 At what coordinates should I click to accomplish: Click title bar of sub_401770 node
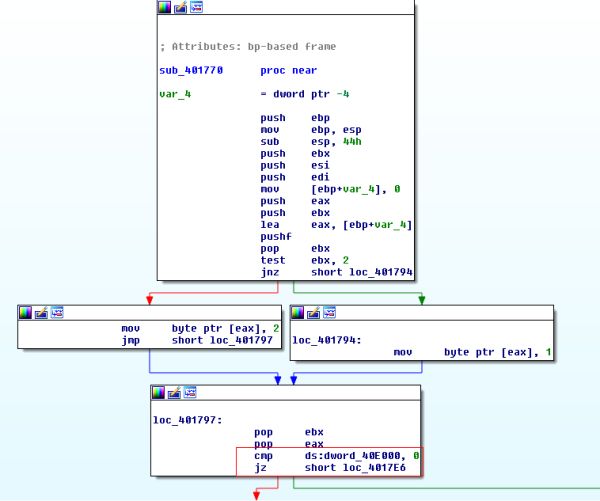point(286,7)
